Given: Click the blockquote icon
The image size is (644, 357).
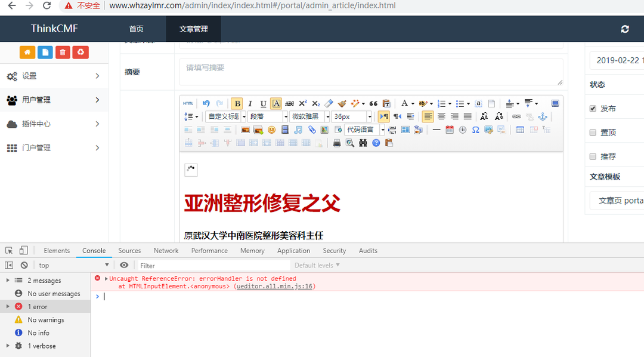Looking at the screenshot, I should 373,104.
